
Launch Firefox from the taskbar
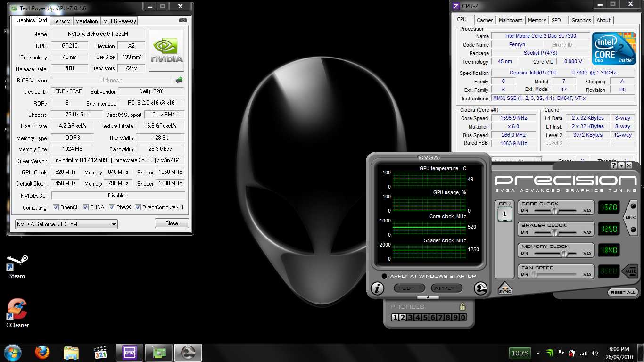(x=42, y=353)
